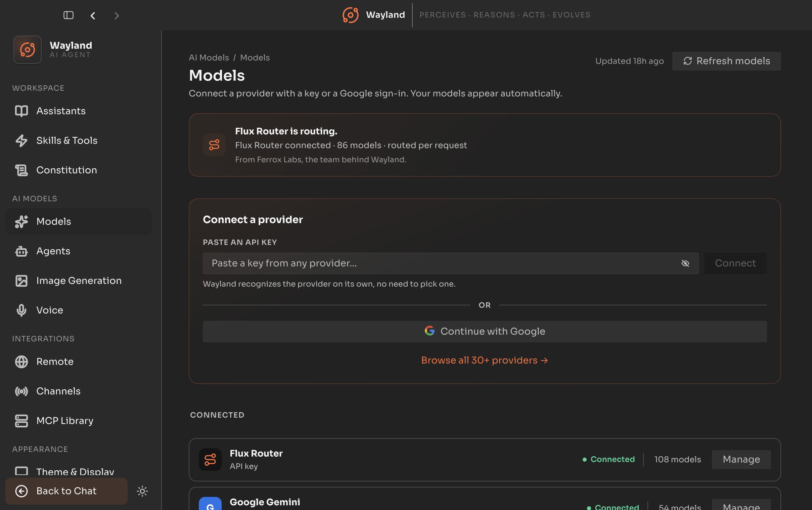Screen dimensions: 812x510
Task: Open Assistants from the sidebar
Action: pos(78,111)
